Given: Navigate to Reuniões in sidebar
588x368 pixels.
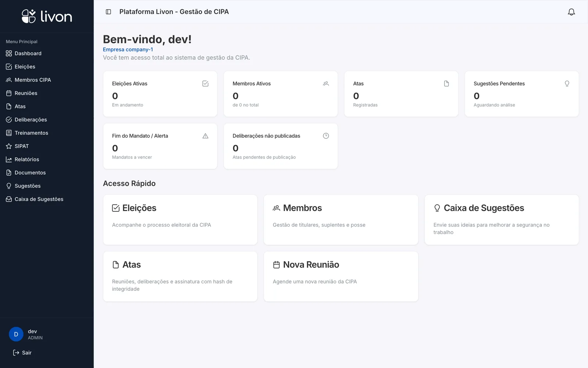Looking at the screenshot, I should (x=47, y=93).
